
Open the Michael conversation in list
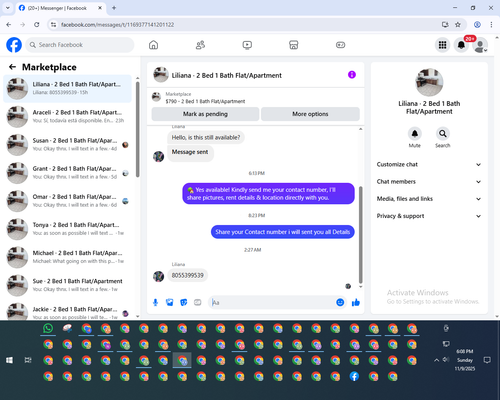pos(68,257)
